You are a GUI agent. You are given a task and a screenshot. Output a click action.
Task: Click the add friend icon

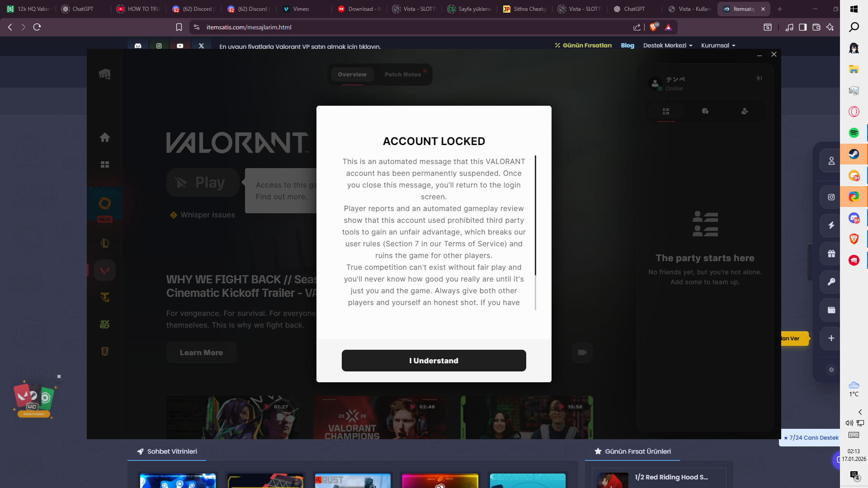[745, 112]
